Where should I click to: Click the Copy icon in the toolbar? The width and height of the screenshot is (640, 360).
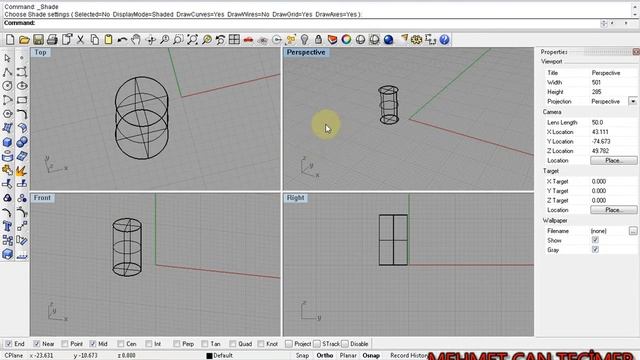(x=94, y=40)
